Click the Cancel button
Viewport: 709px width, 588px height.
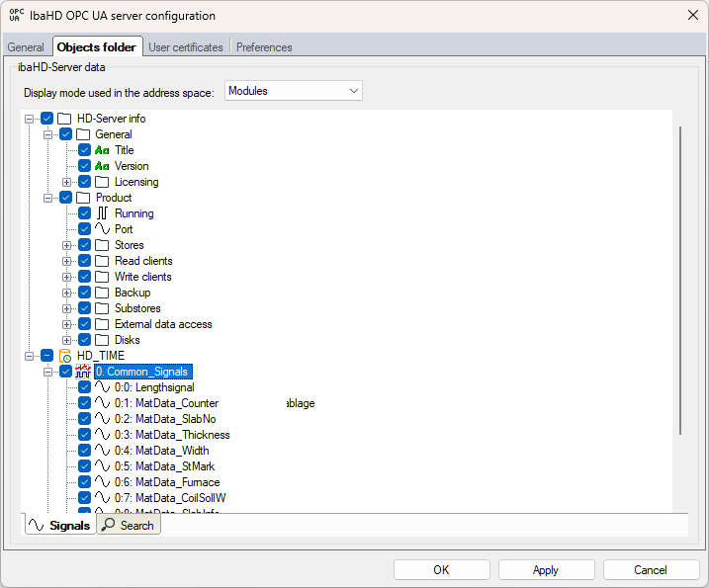click(651, 570)
